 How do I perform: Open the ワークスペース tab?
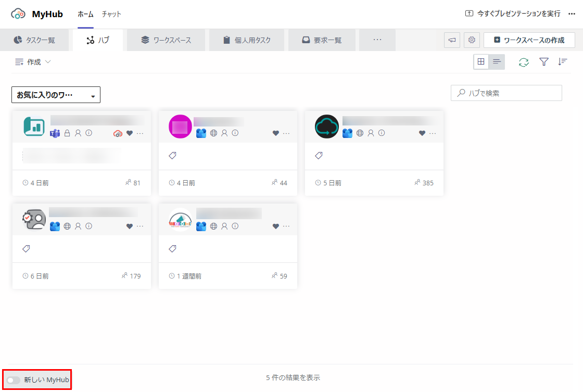166,40
